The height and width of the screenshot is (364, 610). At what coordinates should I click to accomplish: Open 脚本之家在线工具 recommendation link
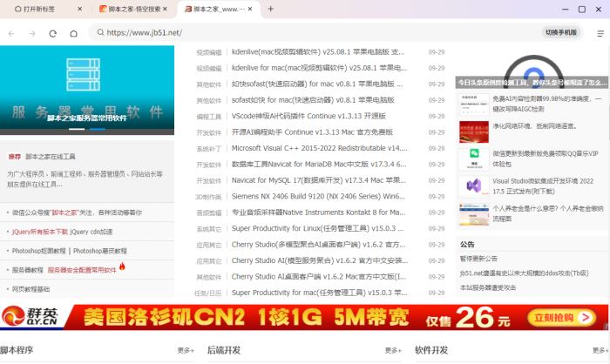tap(51, 157)
